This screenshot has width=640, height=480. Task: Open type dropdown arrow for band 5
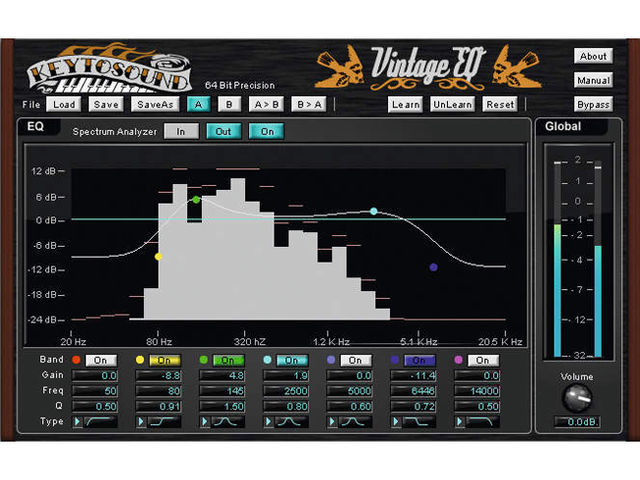tap(332, 421)
